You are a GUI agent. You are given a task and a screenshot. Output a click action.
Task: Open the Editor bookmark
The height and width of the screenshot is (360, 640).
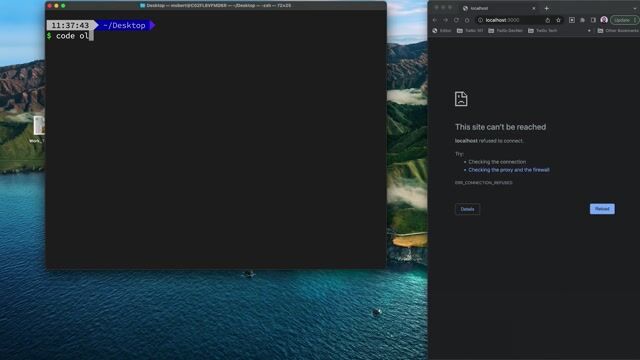pyautogui.click(x=442, y=31)
